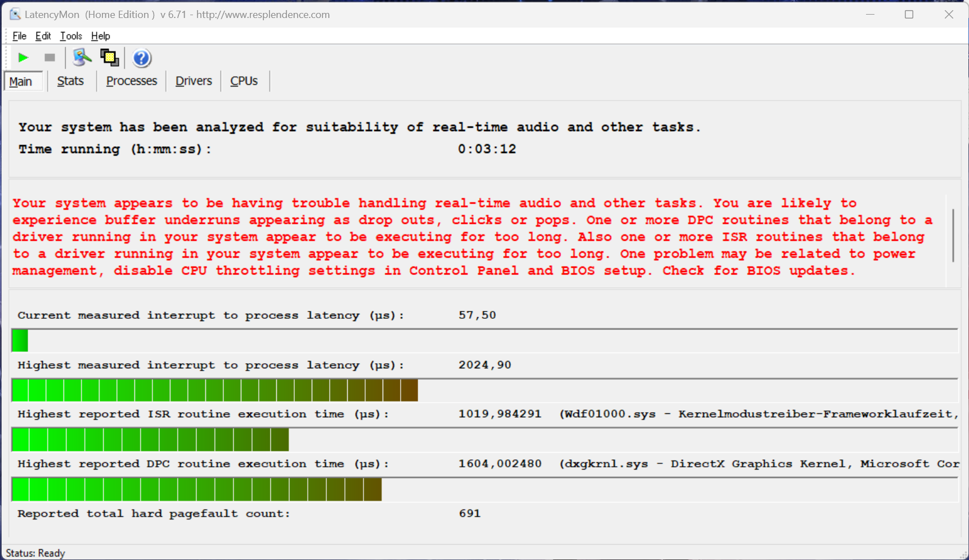The height and width of the screenshot is (560, 969).
Task: Open the Tools menu
Action: (x=71, y=36)
